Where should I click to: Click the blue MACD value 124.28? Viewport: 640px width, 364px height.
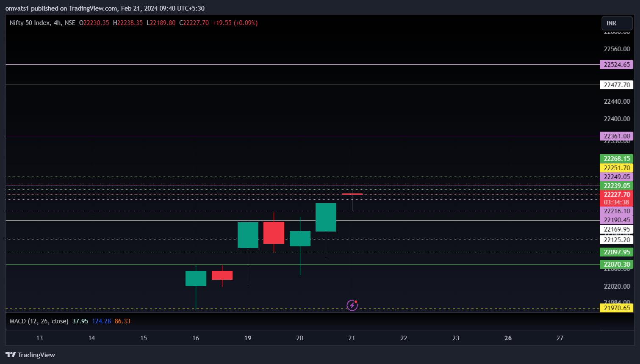101,321
